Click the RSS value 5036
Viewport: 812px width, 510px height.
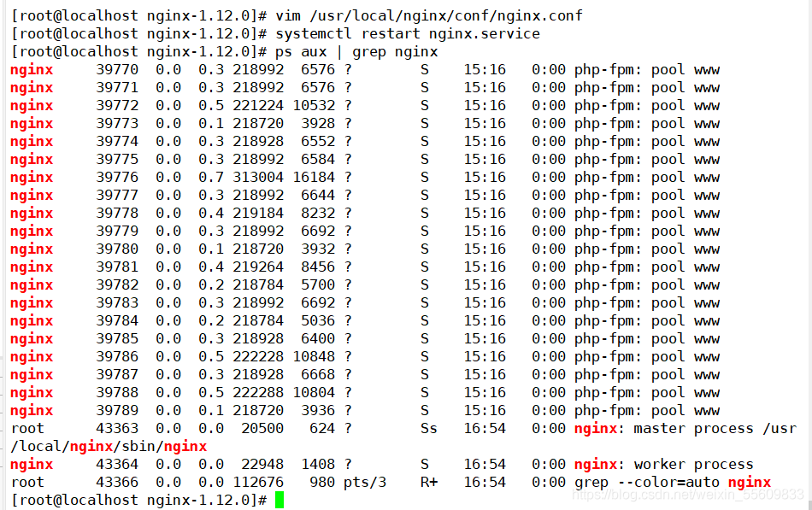[318, 321]
